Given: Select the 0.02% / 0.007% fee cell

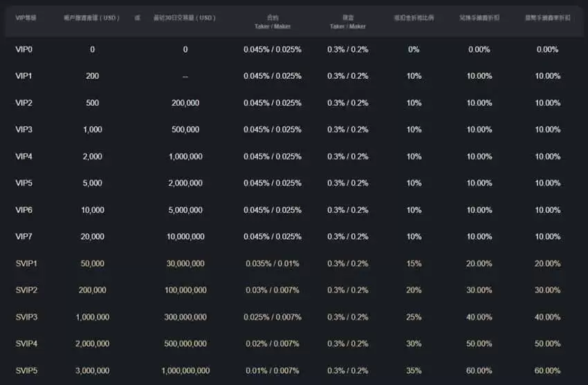Looking at the screenshot, I should [x=273, y=344].
